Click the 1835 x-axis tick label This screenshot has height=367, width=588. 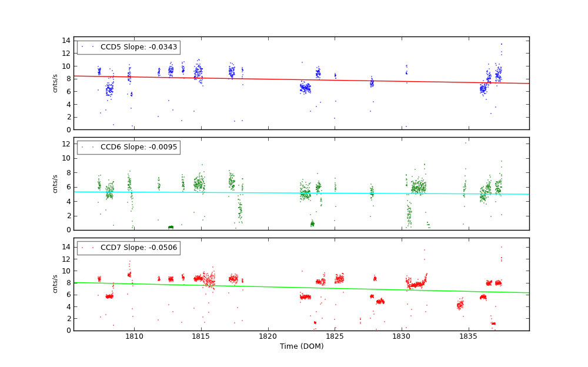[x=469, y=336]
